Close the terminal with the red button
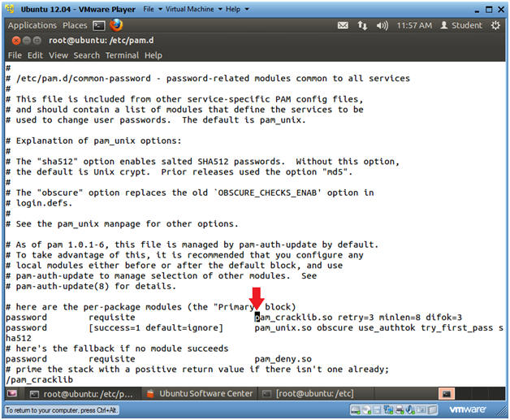Screen dimensions: 510x420 coord(16,41)
